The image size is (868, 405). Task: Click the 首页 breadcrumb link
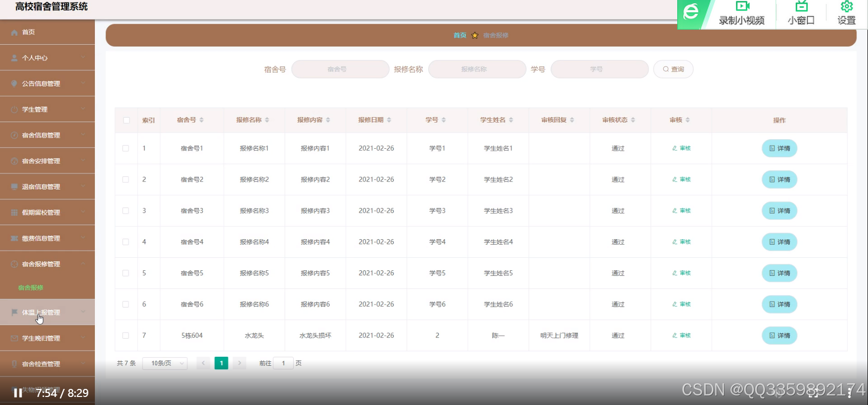coord(460,35)
